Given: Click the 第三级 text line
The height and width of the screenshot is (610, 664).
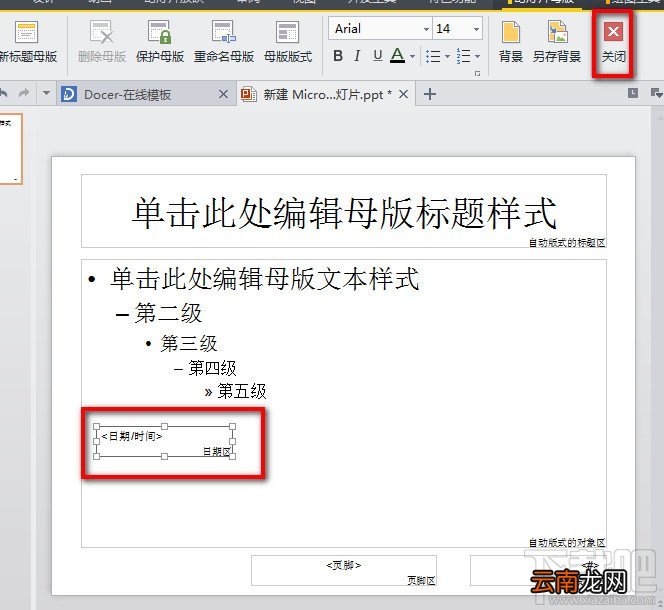Looking at the screenshot, I should [189, 344].
